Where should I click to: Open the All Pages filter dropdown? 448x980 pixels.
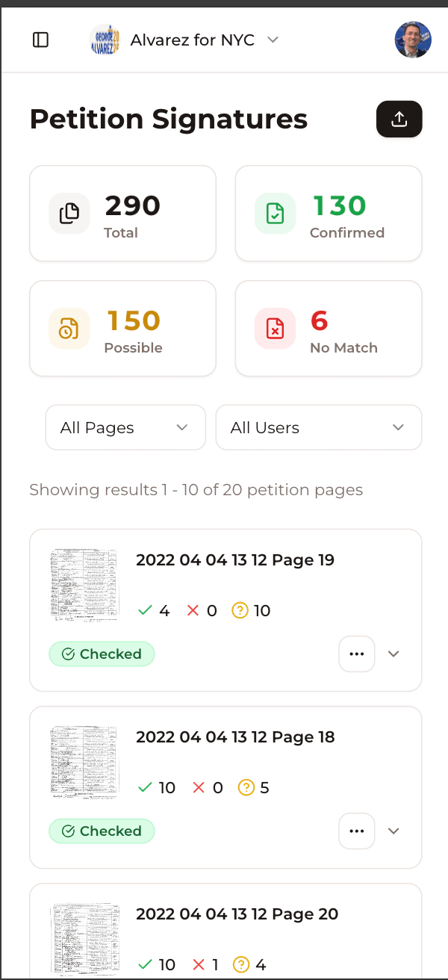click(x=125, y=427)
